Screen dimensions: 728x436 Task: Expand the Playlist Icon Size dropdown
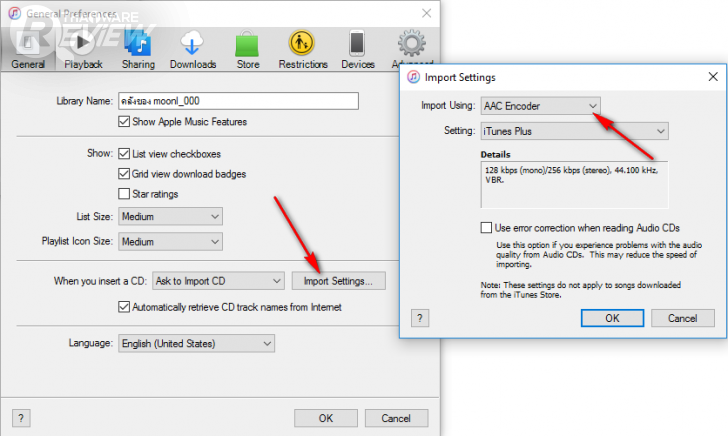tap(170, 241)
